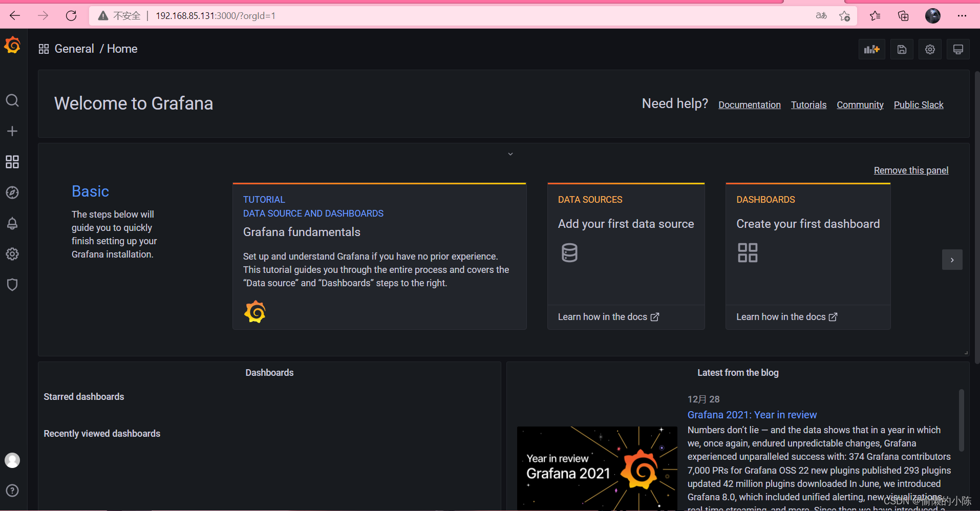The image size is (980, 511).
Task: Click the browser translate/read aloud icon
Action: tap(821, 16)
